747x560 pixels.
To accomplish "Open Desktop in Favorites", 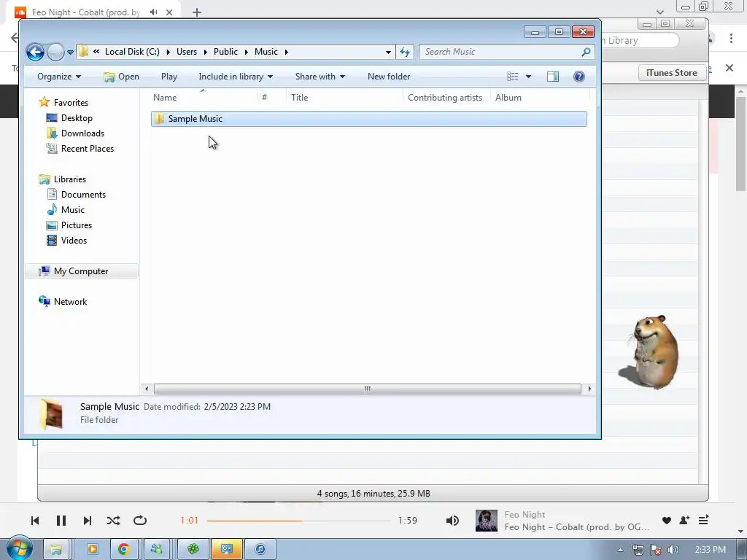I will (76, 118).
